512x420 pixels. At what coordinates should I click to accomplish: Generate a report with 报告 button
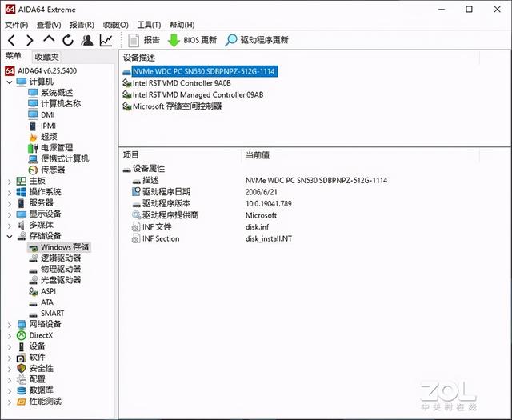[143, 40]
